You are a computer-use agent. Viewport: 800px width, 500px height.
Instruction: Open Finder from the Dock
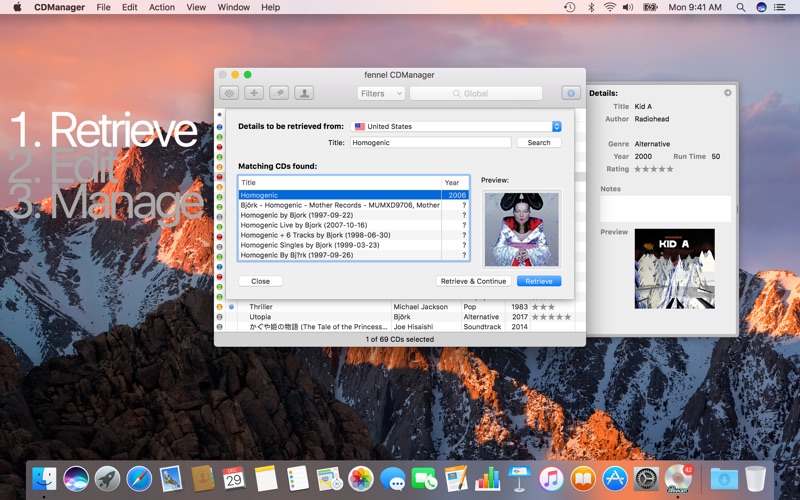click(44, 479)
